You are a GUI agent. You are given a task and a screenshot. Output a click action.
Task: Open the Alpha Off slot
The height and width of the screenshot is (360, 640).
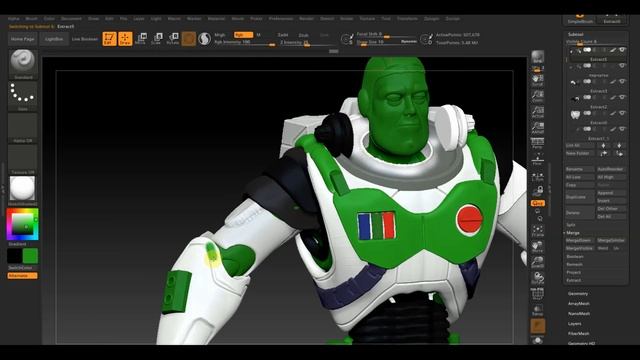point(22,128)
